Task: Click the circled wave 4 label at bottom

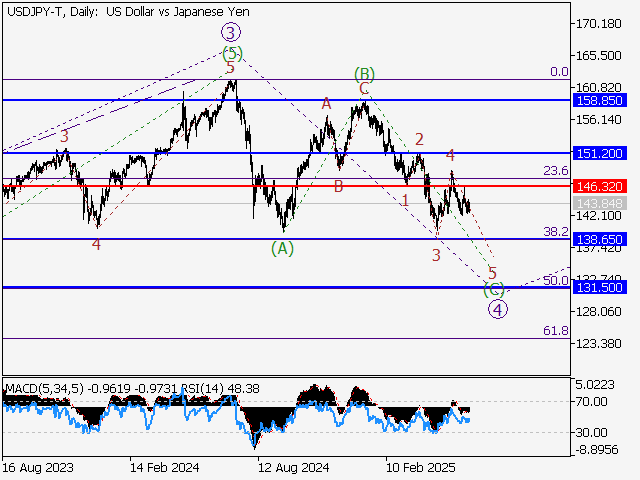Action: click(x=497, y=308)
